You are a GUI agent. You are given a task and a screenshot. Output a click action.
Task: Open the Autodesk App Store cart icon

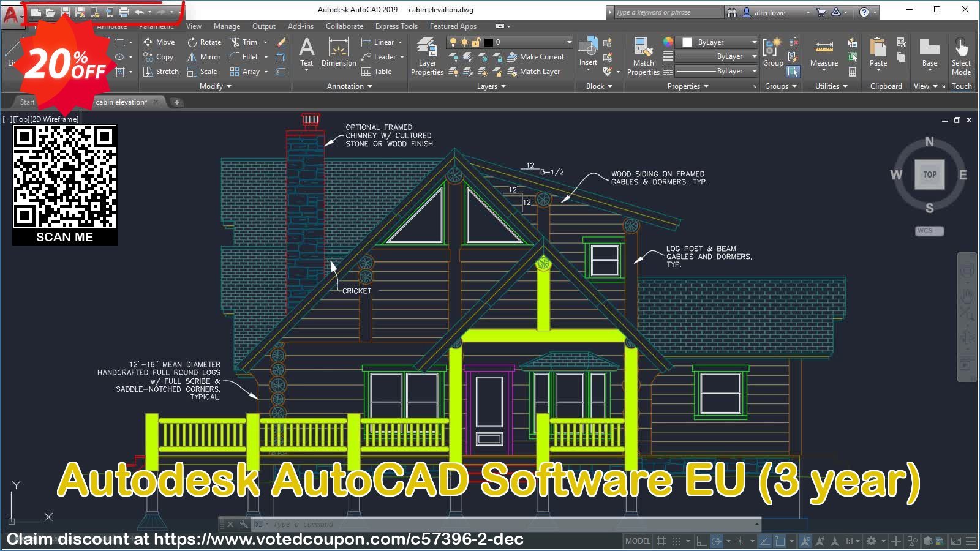coord(821,12)
